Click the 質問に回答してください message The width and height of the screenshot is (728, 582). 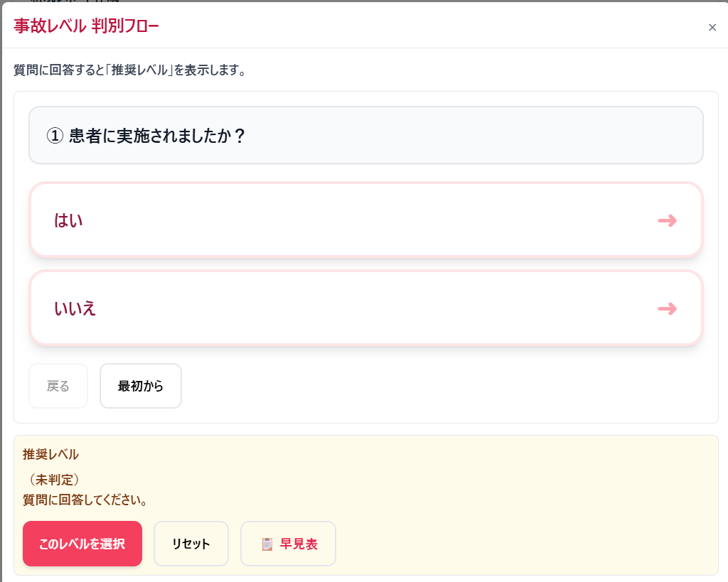point(85,500)
